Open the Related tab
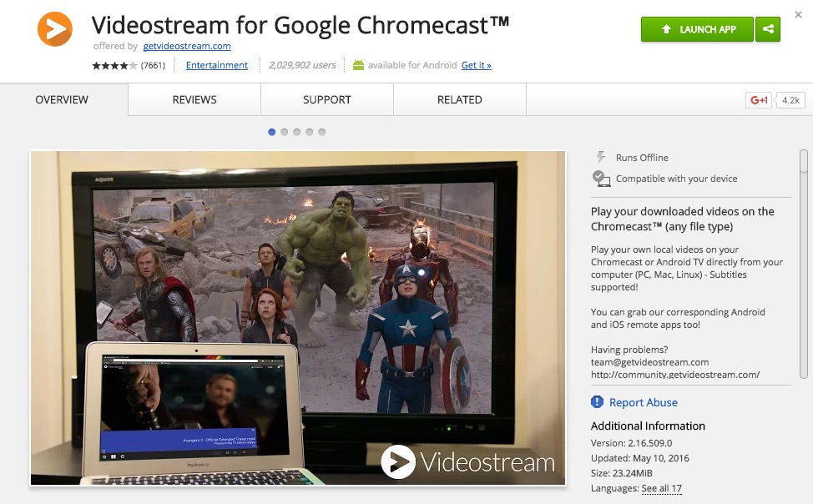The image size is (813, 504). coord(460,99)
